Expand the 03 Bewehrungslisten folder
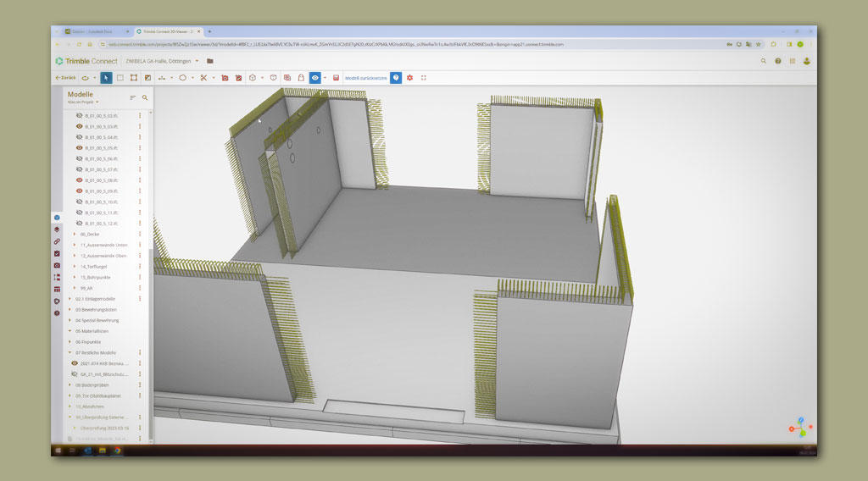The height and width of the screenshot is (481, 868). coord(70,310)
